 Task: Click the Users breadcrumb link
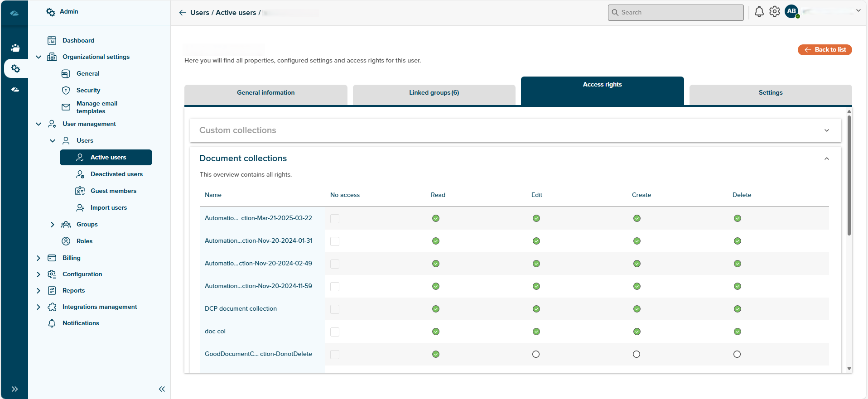[x=200, y=13]
